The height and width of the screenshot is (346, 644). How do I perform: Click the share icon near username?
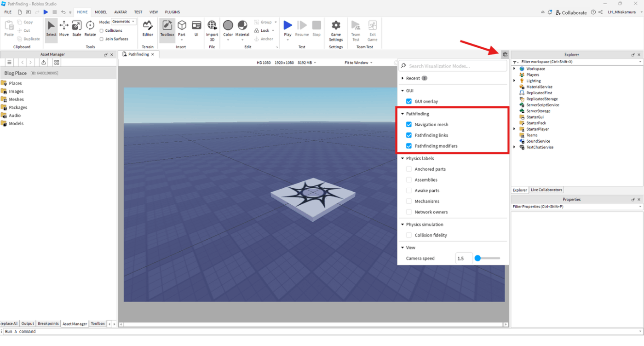(600, 12)
